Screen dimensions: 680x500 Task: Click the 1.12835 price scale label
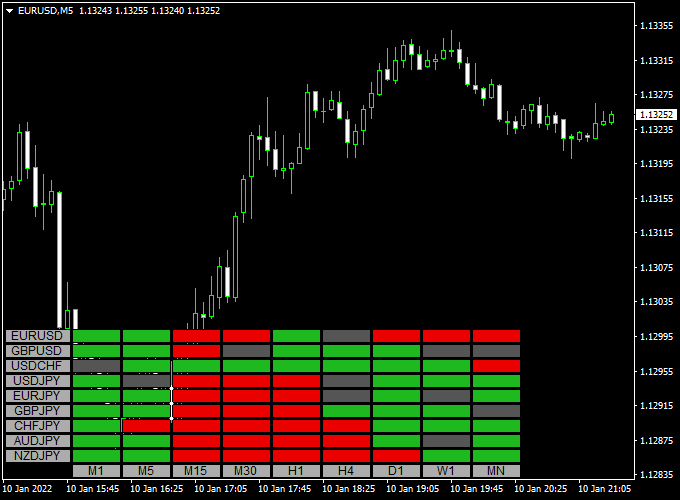point(657,475)
